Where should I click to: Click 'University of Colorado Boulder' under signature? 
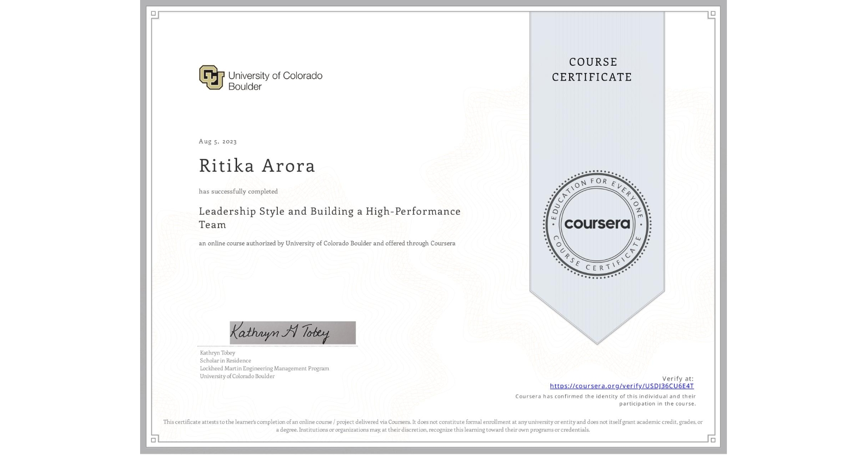point(237,376)
